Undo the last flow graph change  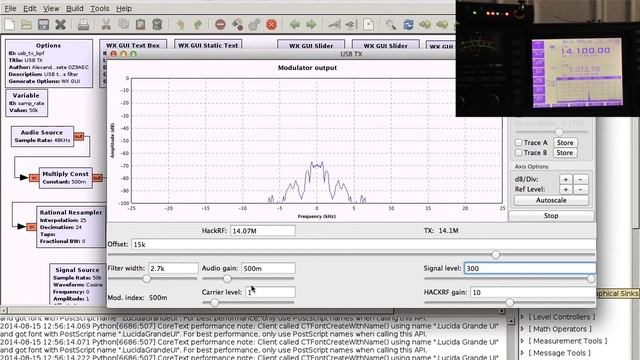[180, 24]
